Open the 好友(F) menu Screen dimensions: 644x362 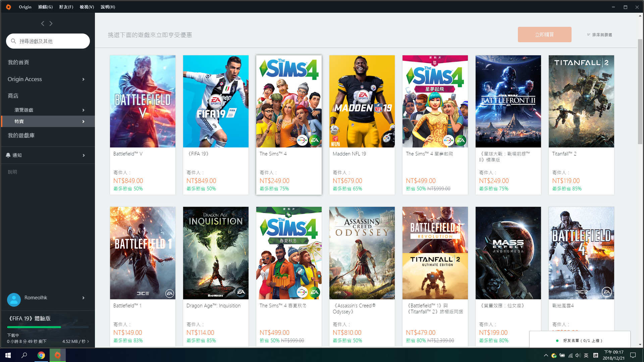click(x=66, y=7)
